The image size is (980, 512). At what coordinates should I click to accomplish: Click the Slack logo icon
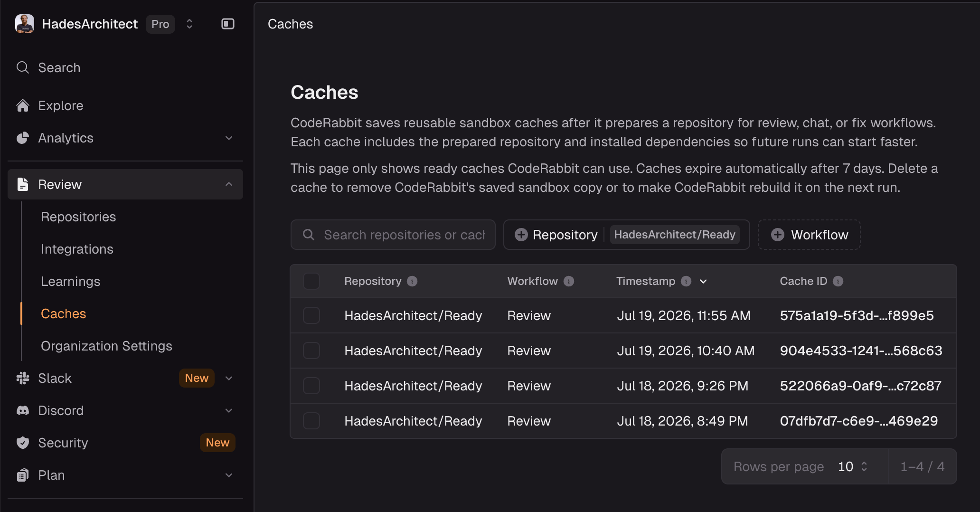click(x=23, y=378)
